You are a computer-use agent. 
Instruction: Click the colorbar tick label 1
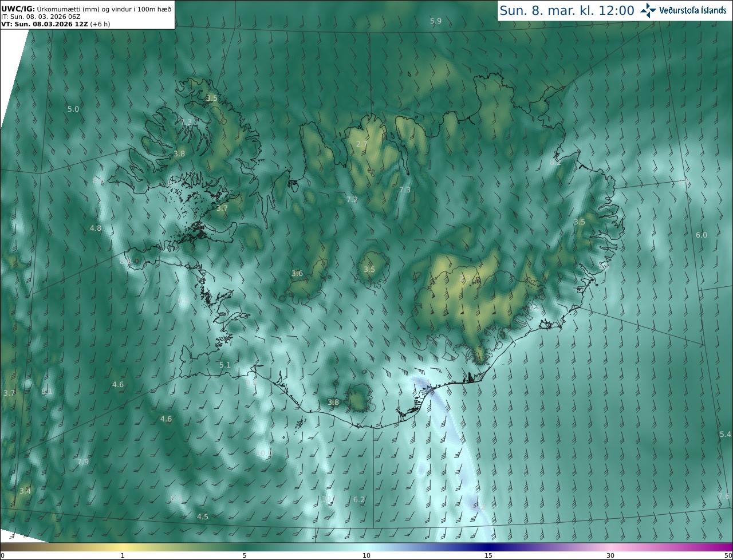(123, 555)
